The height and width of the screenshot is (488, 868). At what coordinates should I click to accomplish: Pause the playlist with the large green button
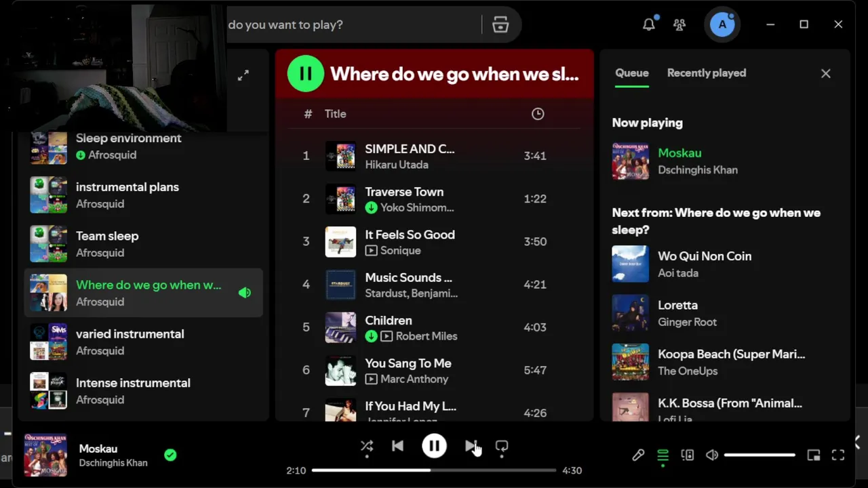coord(306,73)
